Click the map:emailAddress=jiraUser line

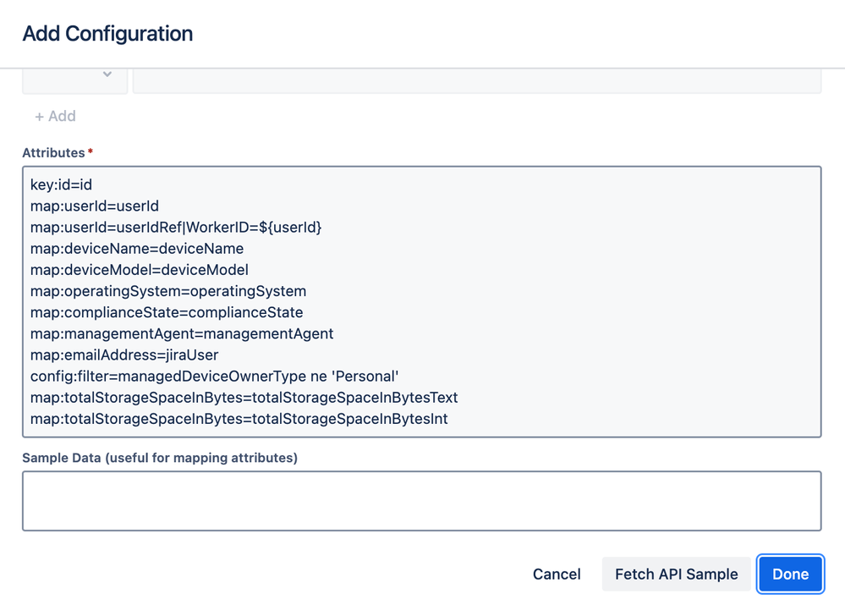coord(123,354)
